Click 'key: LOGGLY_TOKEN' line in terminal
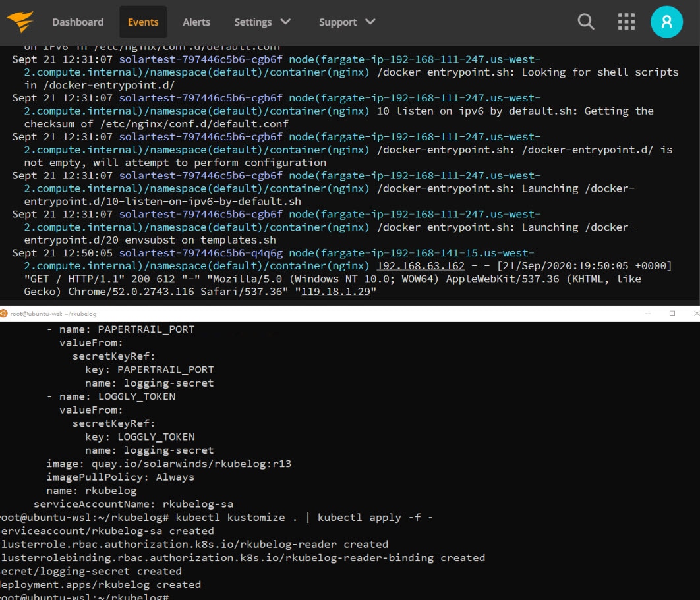Viewport: 700px width, 600px height. pos(140,437)
